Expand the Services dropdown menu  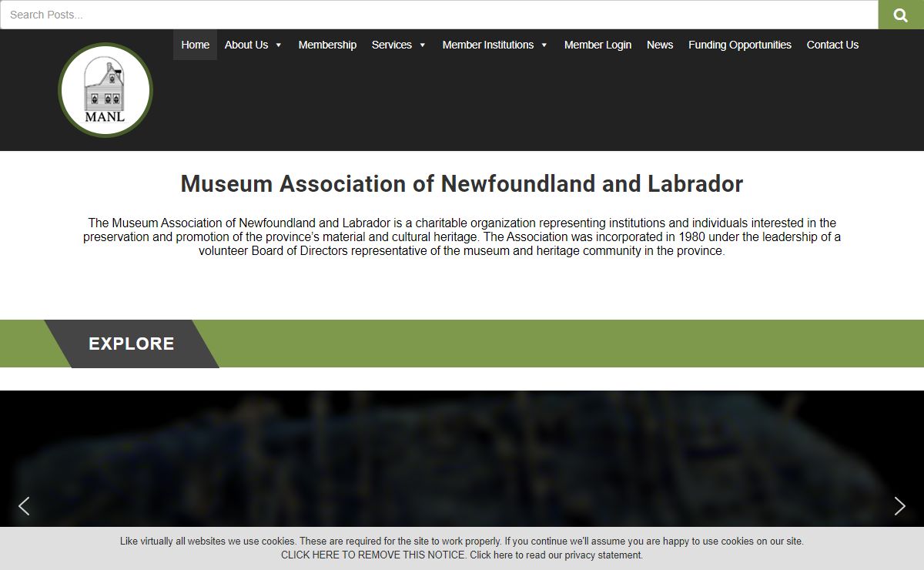click(399, 45)
